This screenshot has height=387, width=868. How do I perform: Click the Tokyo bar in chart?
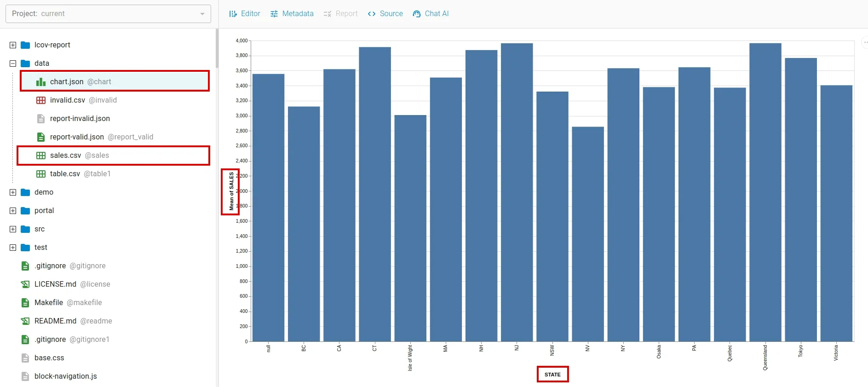pyautogui.click(x=801, y=200)
